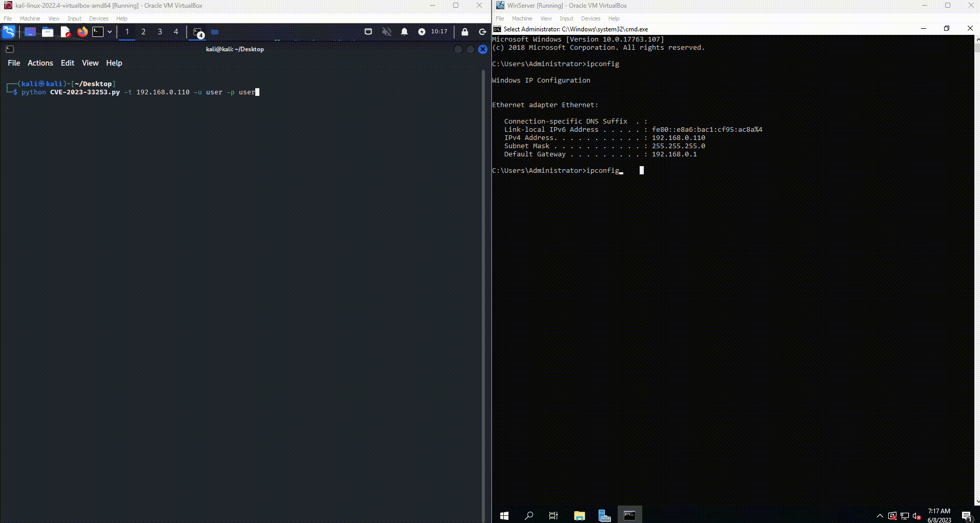Viewport: 980px width, 523px height.
Task: Select the terminal window button with badge 4
Action: (x=198, y=32)
